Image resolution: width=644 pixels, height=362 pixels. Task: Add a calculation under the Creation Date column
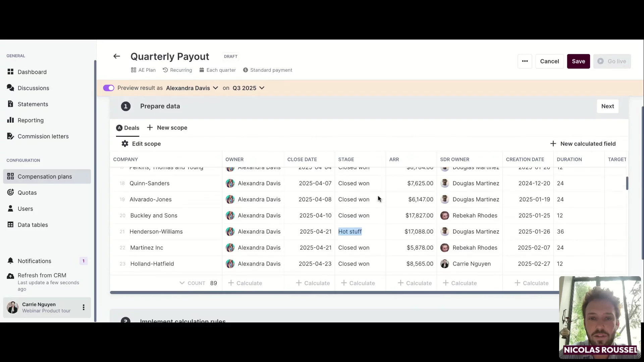(532, 283)
